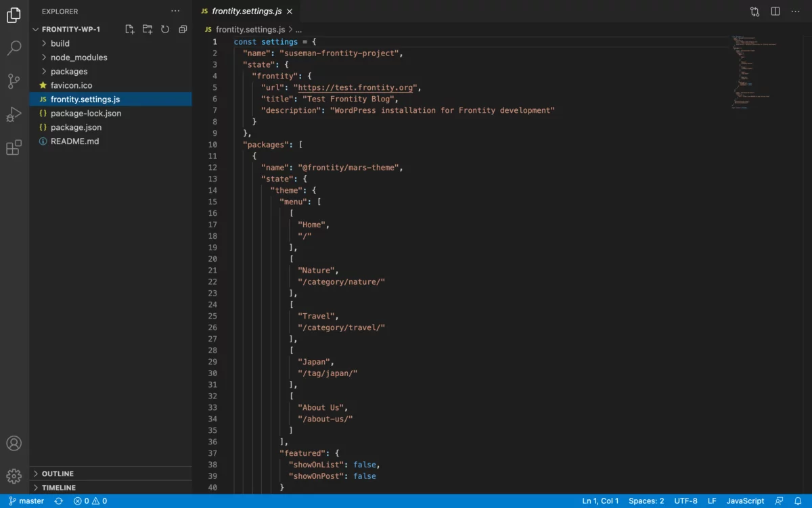Click the New File icon in Explorer
Viewport: 812px width, 508px height.
(x=130, y=29)
